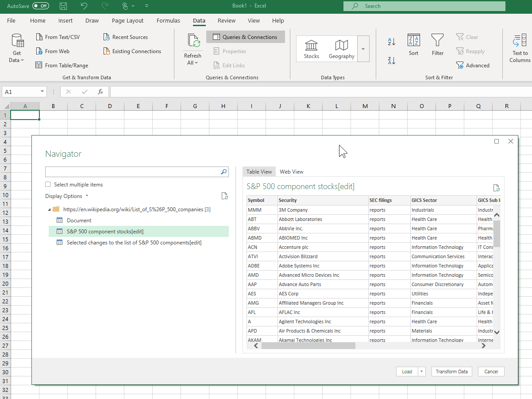The height and width of the screenshot is (399, 532).
Task: Toggle the Queries & Connections pane button
Action: coord(245,37)
